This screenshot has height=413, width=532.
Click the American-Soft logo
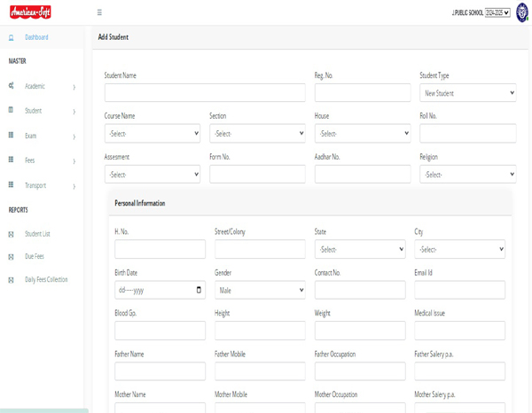30,12
